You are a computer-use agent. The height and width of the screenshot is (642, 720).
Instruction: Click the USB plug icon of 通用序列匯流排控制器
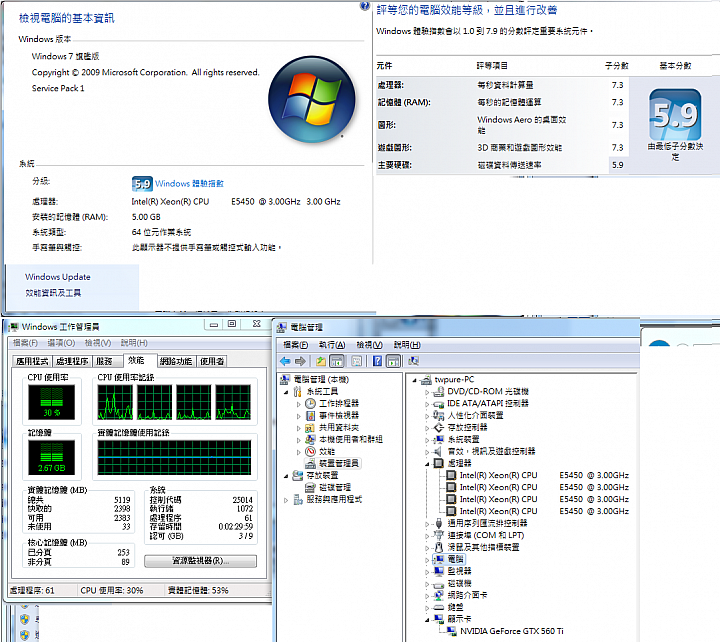pyautogui.click(x=439, y=523)
